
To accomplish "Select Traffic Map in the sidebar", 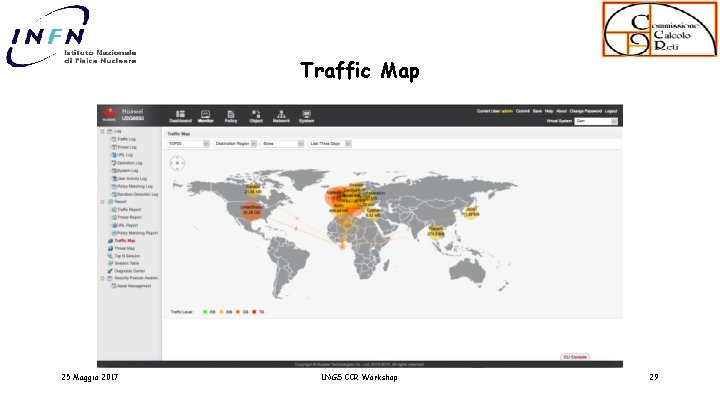I will tap(125, 241).
